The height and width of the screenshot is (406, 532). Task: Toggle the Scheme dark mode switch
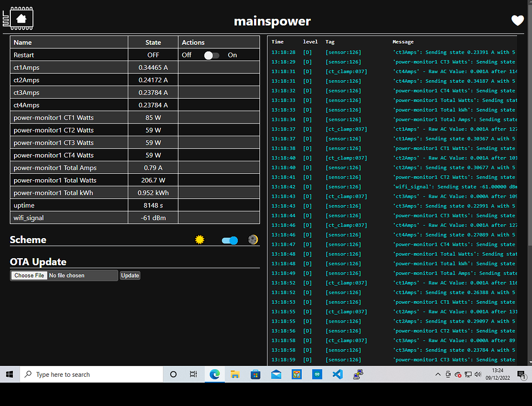[230, 240]
